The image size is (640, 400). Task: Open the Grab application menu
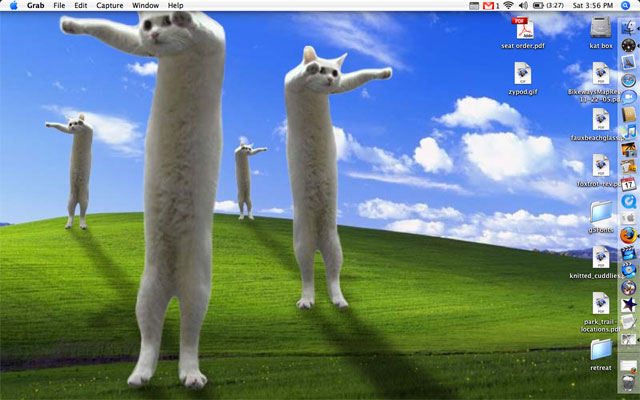point(36,5)
